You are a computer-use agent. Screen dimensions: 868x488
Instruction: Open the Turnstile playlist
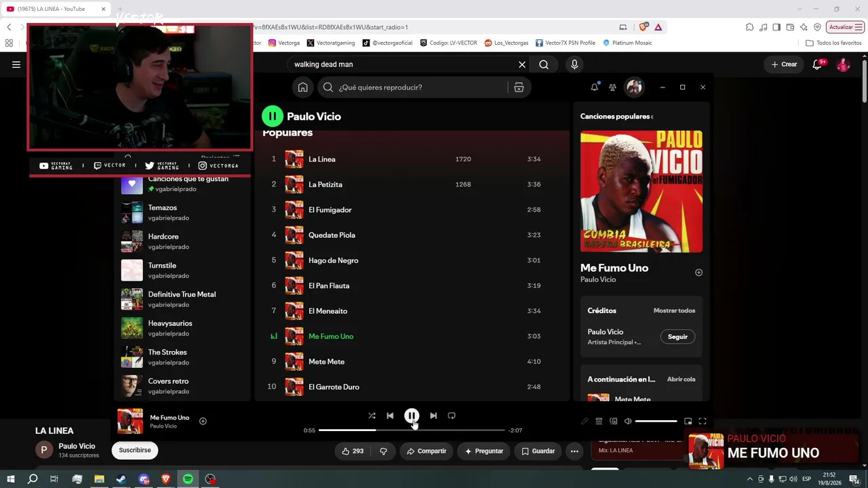coord(183,270)
